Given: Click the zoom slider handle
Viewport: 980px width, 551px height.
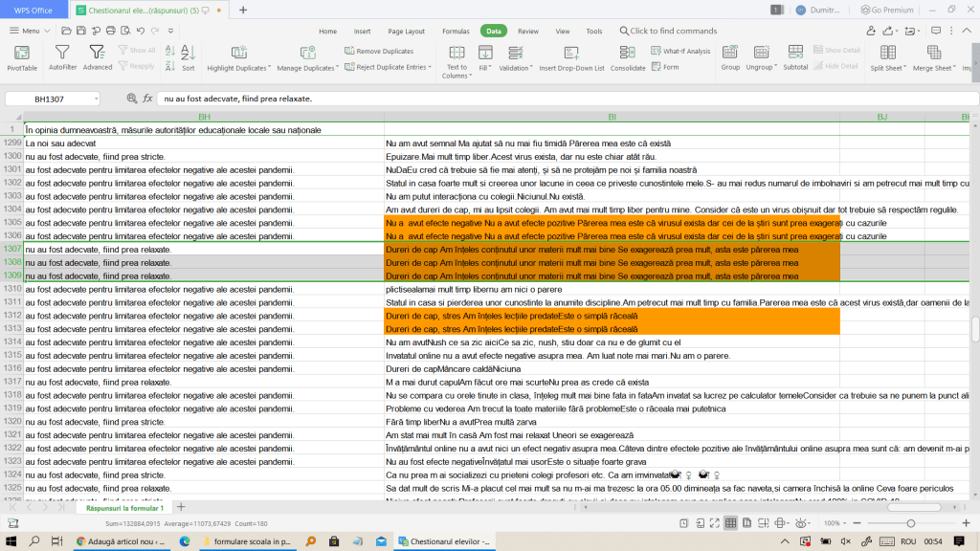Looking at the screenshot, I should coord(910,523).
